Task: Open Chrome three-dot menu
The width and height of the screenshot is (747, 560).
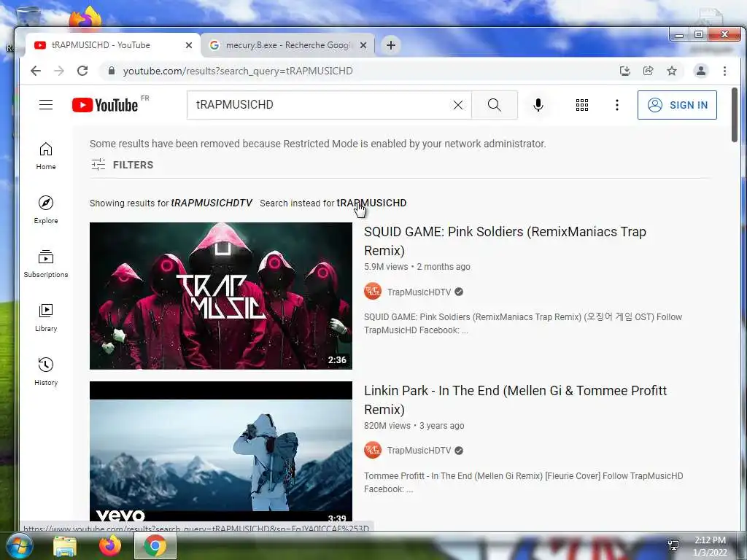Action: (724, 71)
